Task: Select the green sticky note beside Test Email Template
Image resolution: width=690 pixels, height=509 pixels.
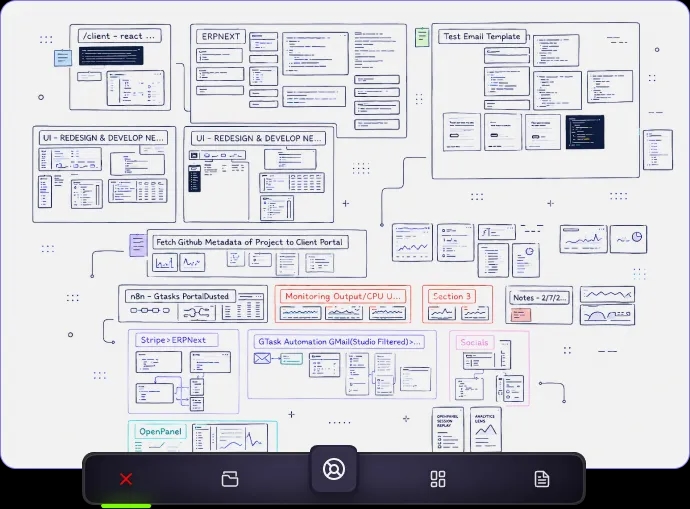Action: point(422,37)
